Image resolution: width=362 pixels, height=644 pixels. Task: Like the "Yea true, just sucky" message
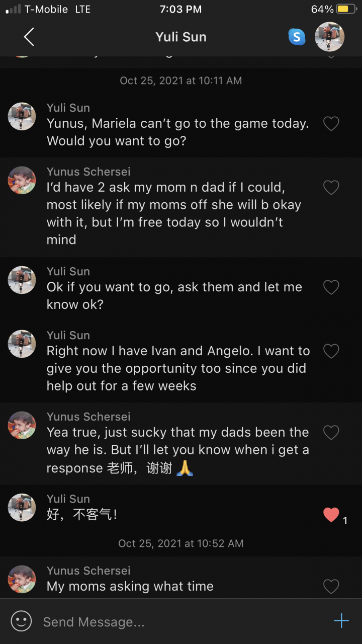click(331, 433)
